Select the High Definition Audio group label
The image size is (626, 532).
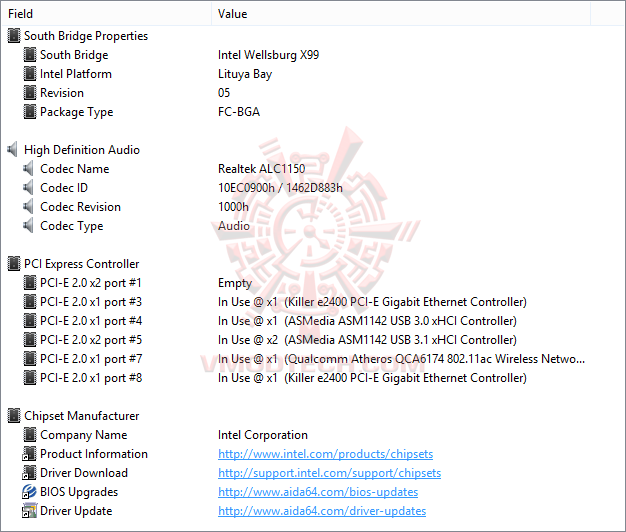click(x=82, y=150)
